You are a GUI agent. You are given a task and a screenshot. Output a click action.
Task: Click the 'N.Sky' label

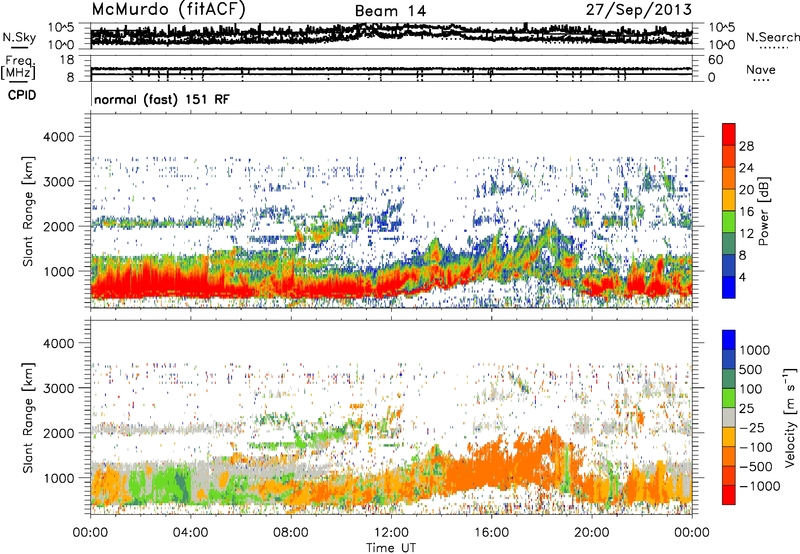pyautogui.click(x=19, y=37)
